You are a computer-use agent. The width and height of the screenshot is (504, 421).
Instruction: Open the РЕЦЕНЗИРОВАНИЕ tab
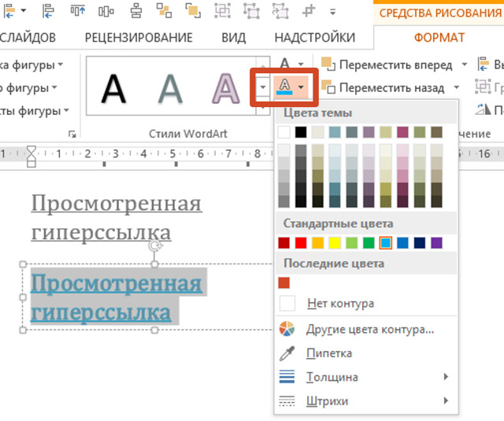tap(139, 38)
